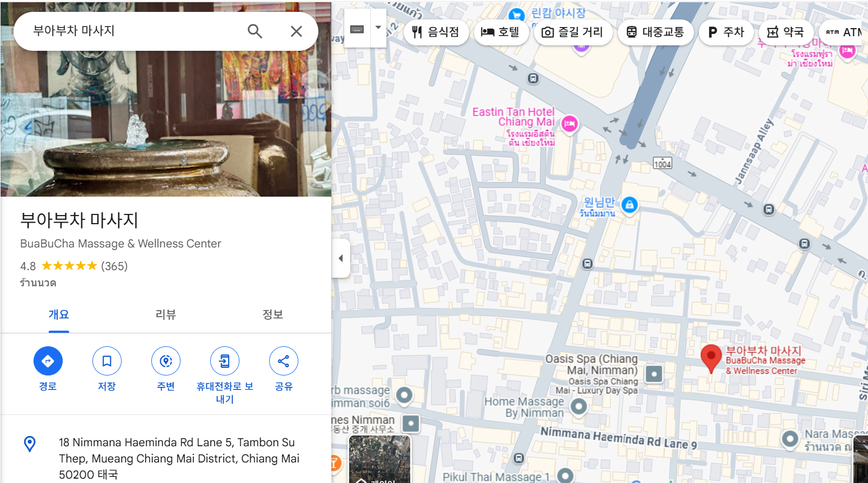This screenshot has height=483, width=868.
Task: Switch to the 개요 overview tab
Action: [59, 314]
